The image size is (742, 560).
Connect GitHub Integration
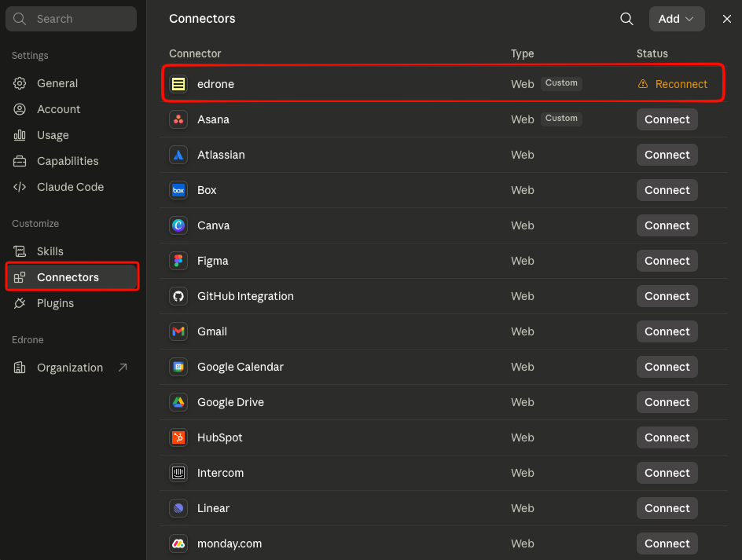click(667, 296)
